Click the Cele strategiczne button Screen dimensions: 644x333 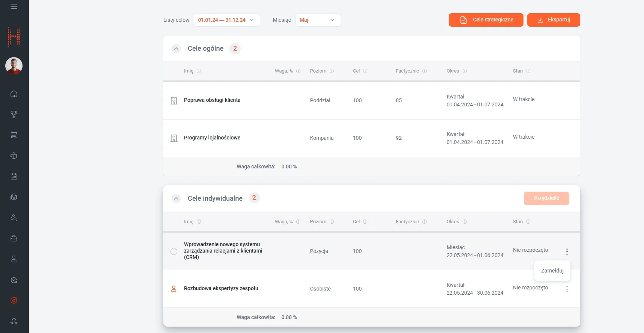[x=486, y=20]
